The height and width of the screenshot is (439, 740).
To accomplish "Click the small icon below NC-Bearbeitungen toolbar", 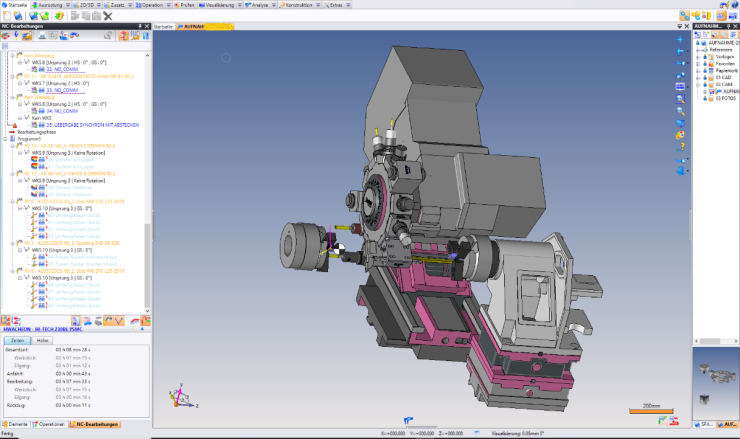I will pyautogui.click(x=5, y=46).
